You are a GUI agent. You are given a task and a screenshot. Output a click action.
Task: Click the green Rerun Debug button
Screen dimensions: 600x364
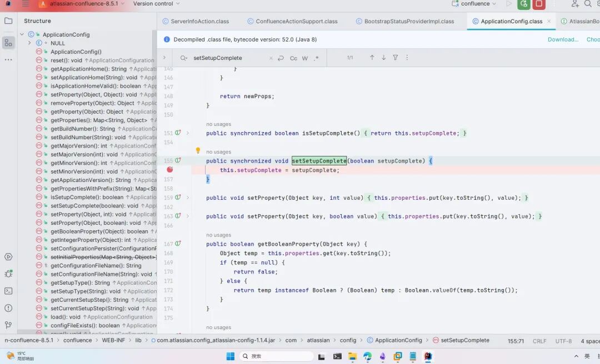[x=523, y=4]
